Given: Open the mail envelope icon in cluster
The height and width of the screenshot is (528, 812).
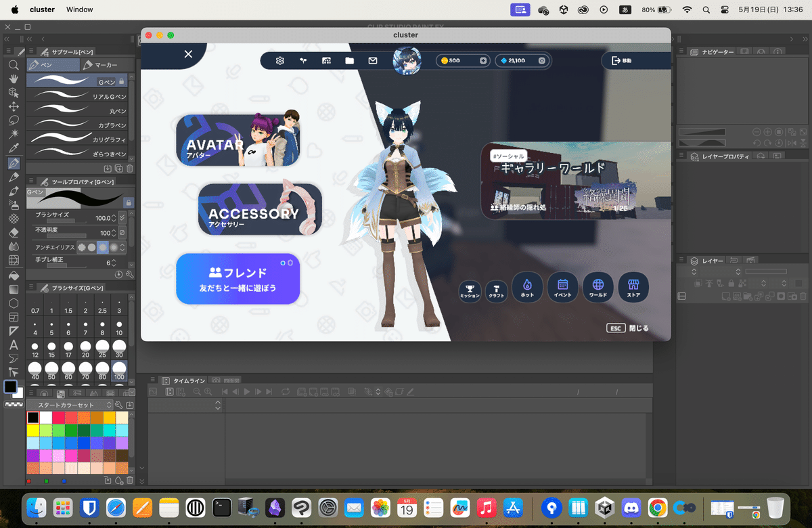Looking at the screenshot, I should pyautogui.click(x=373, y=61).
